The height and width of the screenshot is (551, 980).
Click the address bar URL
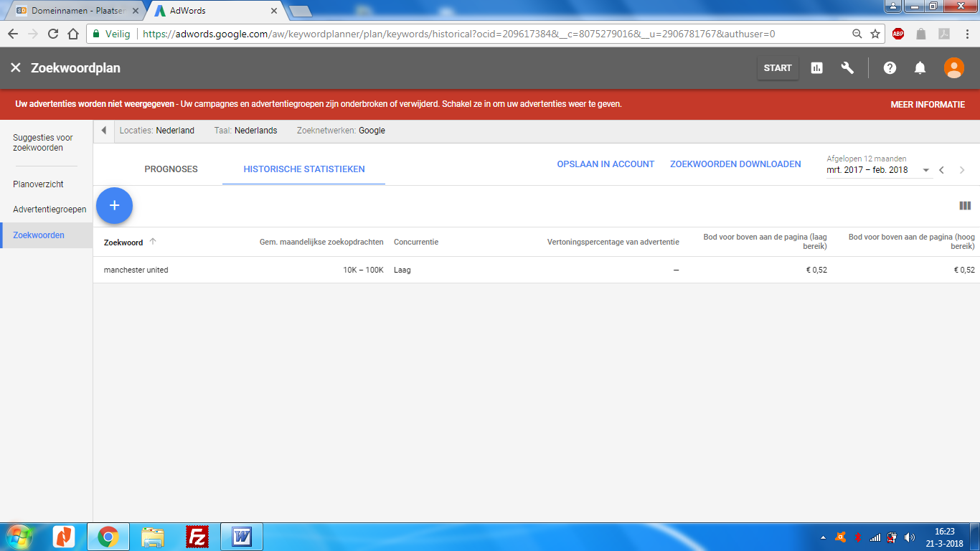pos(458,34)
